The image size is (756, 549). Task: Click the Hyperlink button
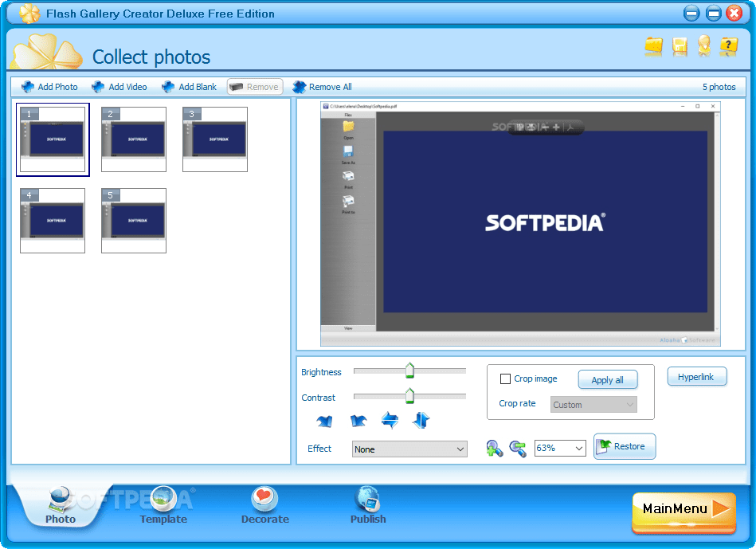(x=697, y=377)
